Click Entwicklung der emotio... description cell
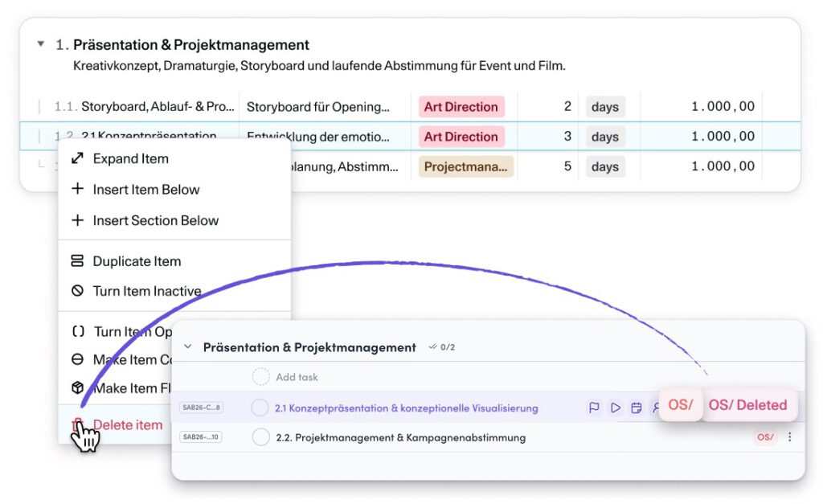Screen dimensions: 823x504 [318, 137]
